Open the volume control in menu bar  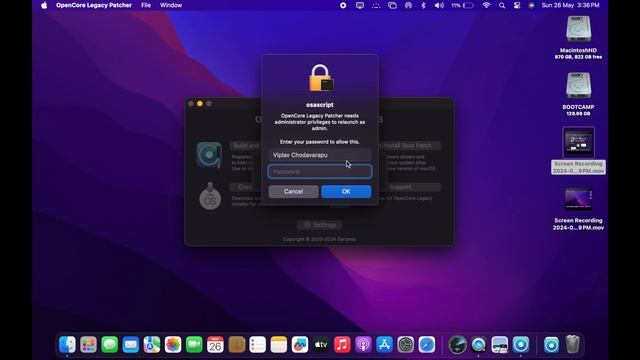point(439,5)
